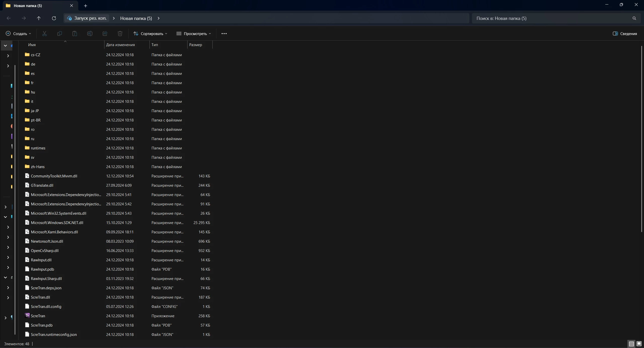
Task: Click the Refresh icon in navigation bar
Action: [x=54, y=18]
